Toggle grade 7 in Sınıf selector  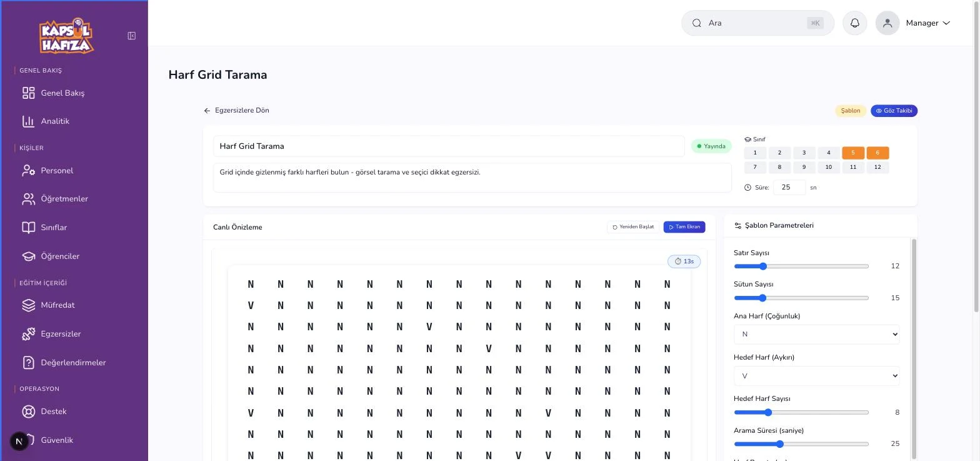pyautogui.click(x=755, y=167)
